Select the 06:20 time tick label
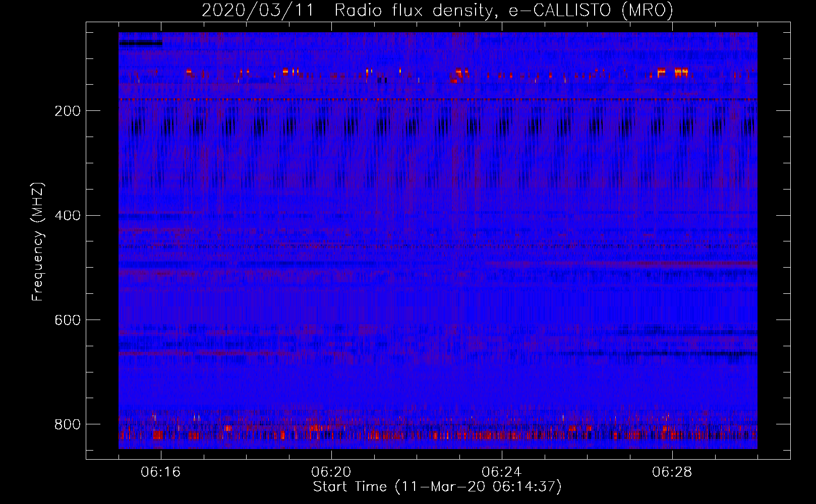The width and height of the screenshot is (816, 504). click(x=331, y=472)
